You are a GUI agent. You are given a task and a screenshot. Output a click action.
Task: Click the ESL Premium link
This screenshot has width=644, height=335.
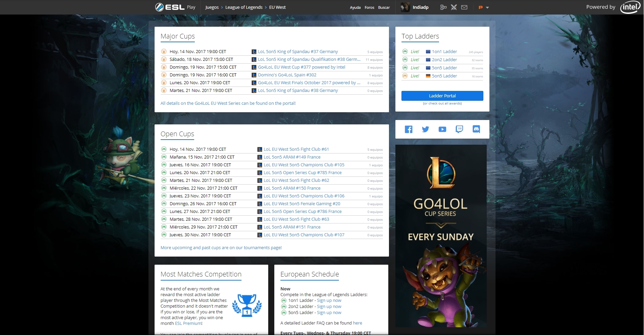click(x=188, y=324)
